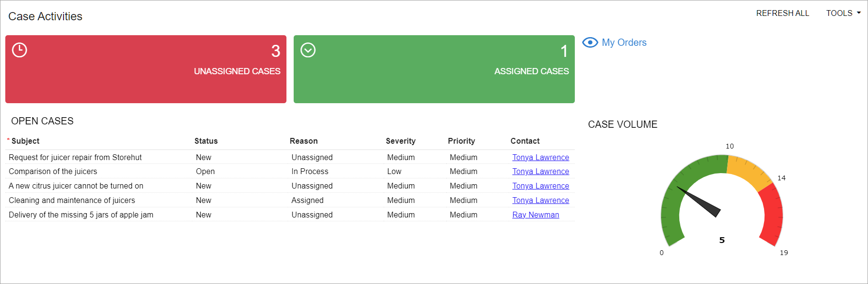Viewport: 868px width, 284px height.
Task: Click the Reason column header
Action: coord(304,141)
